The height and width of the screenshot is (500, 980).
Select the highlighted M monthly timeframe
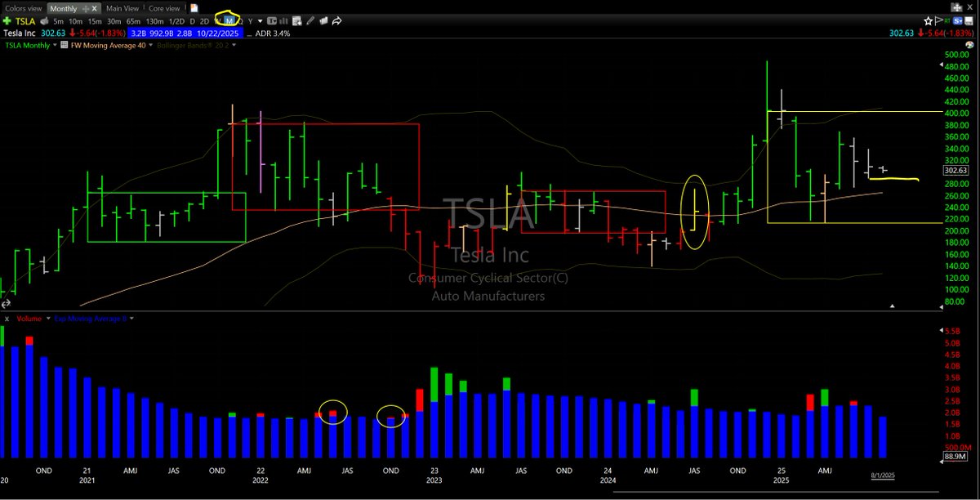(x=230, y=20)
